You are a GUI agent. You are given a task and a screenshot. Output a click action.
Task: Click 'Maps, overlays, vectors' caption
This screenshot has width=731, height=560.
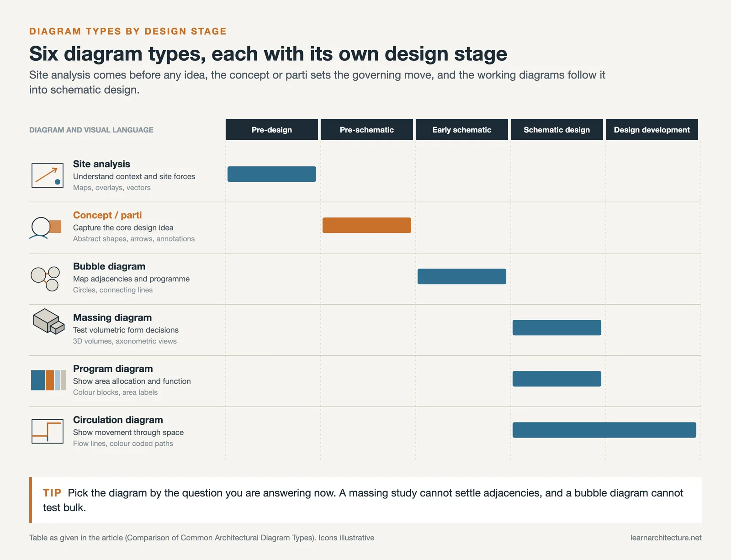pyautogui.click(x=112, y=188)
